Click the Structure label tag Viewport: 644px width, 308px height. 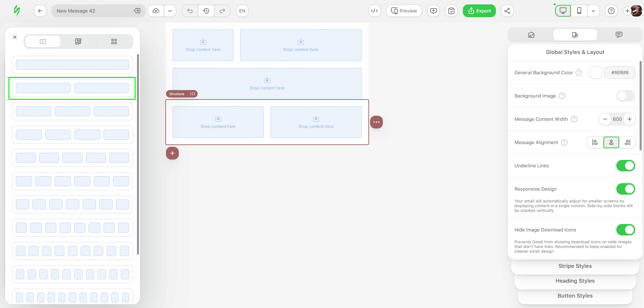pos(177,94)
